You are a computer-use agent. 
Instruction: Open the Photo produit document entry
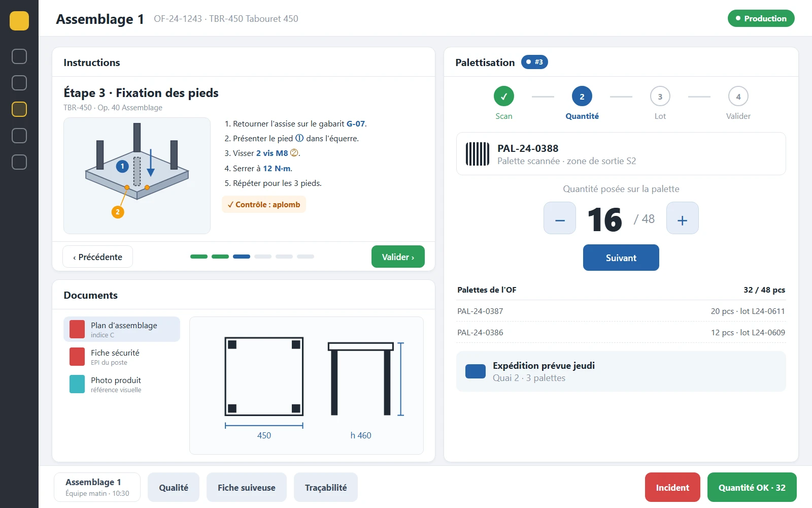coord(122,384)
